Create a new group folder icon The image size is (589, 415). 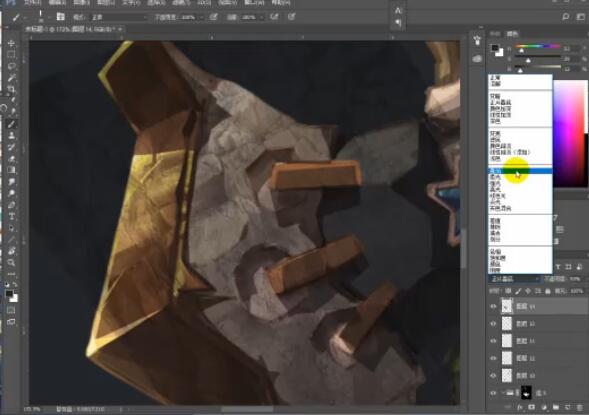tap(556, 407)
